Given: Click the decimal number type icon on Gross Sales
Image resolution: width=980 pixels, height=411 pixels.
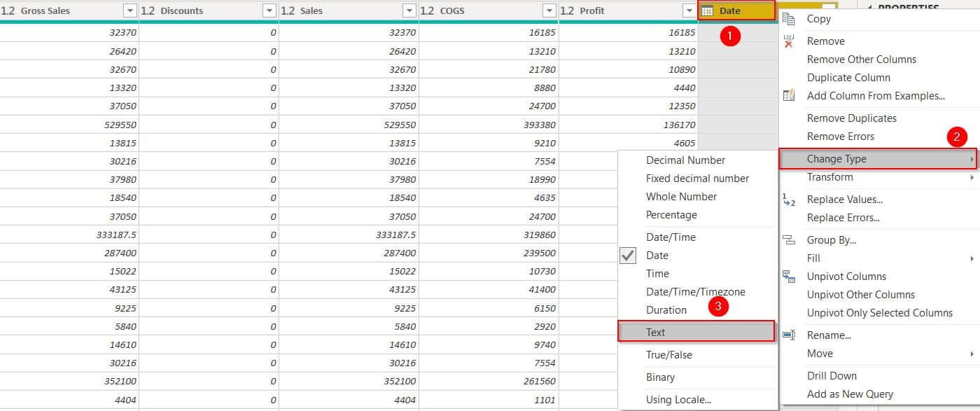Looking at the screenshot, I should click(10, 11).
